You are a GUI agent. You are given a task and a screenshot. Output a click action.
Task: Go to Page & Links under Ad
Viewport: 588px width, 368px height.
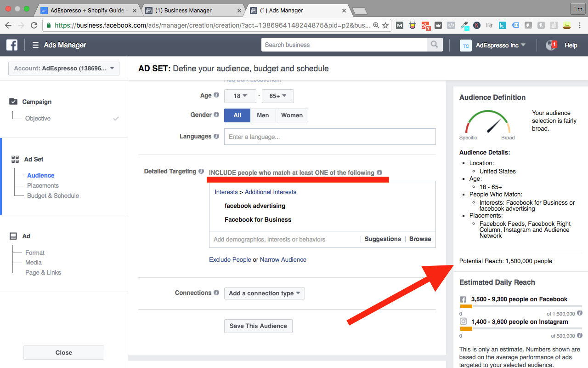pos(43,272)
